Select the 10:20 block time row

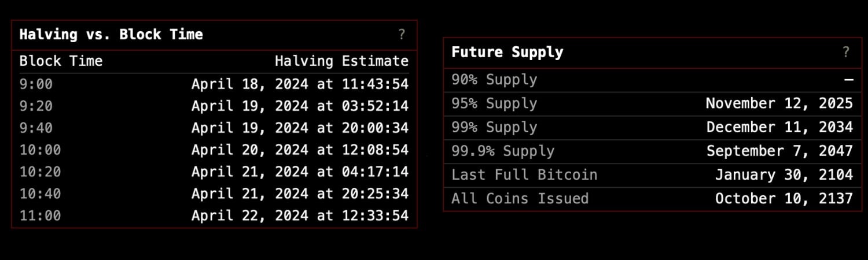(x=214, y=172)
